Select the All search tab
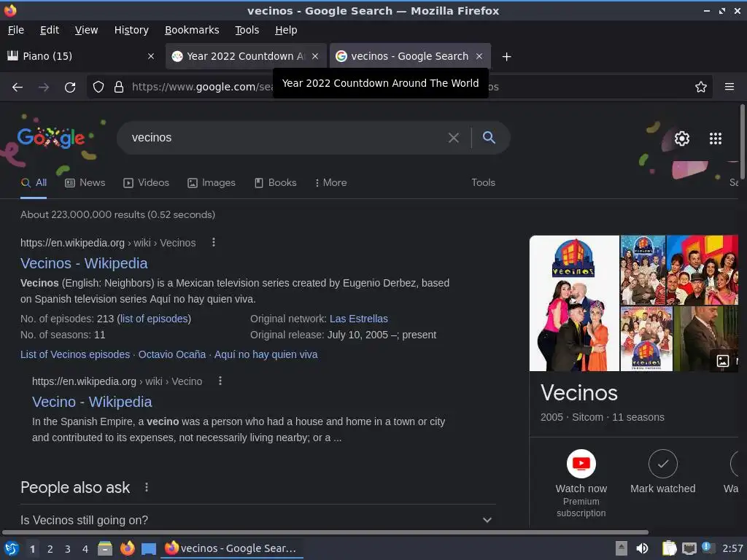The image size is (747, 560). click(34, 183)
